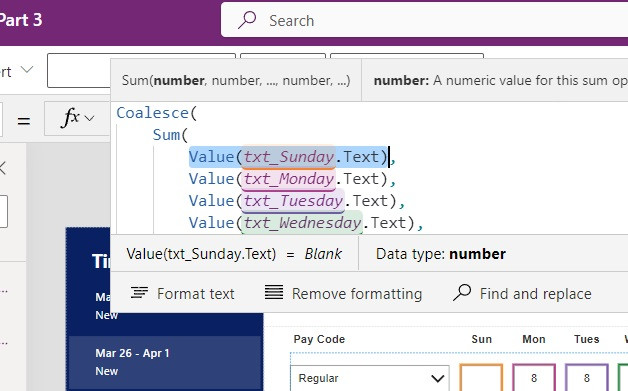The width and height of the screenshot is (628, 391).
Task: Click Data type: number label
Action: click(x=441, y=254)
